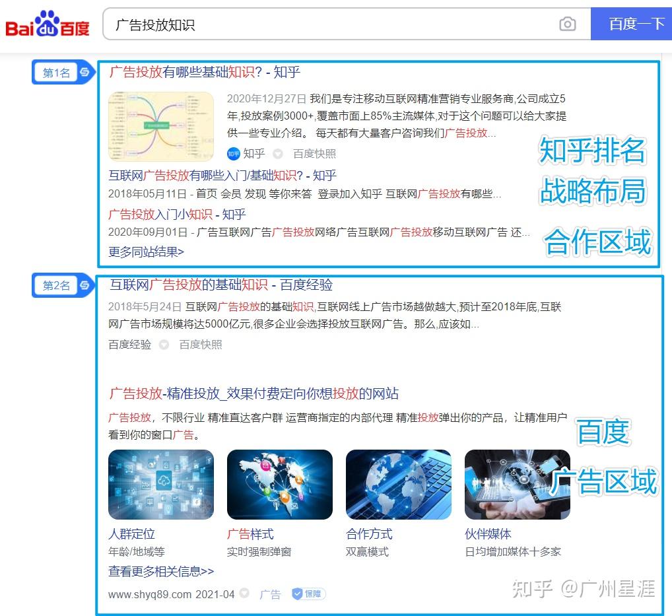Open 百度快照 of the Zhihu result
Screen dimensions: 672x616
click(x=314, y=153)
